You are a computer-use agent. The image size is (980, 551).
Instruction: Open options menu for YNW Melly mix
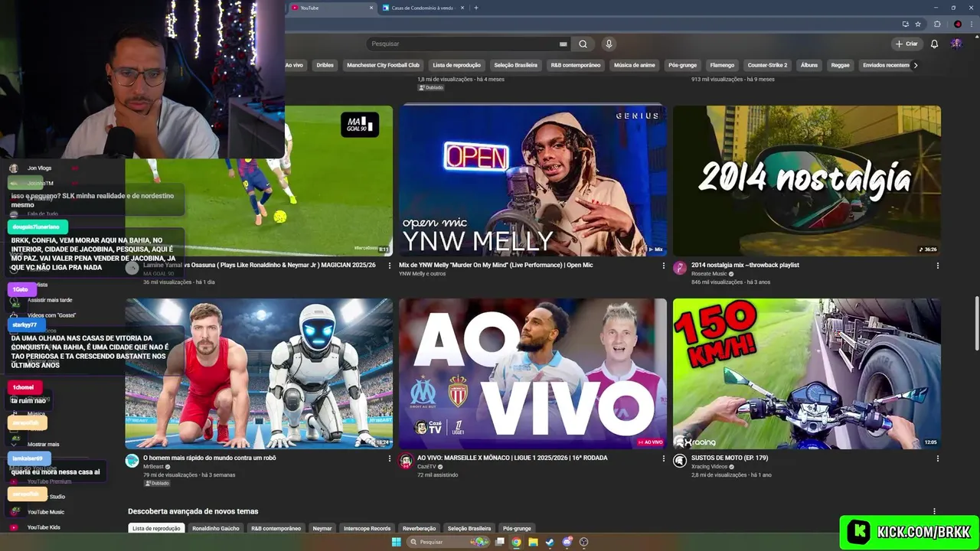663,266
